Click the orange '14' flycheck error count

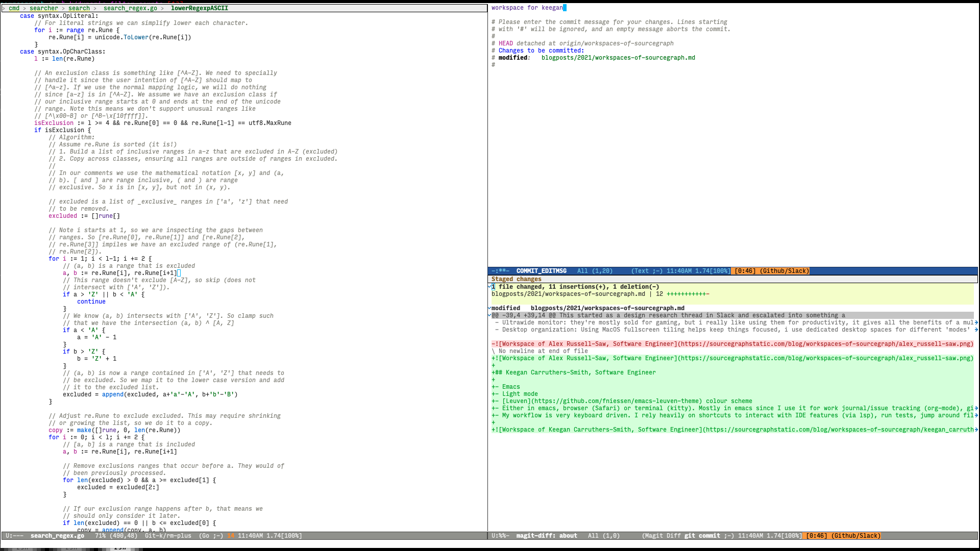231,536
